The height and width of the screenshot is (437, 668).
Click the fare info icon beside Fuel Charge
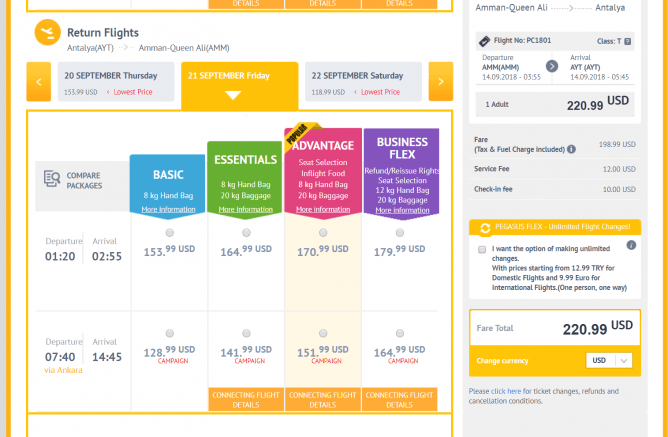571,149
